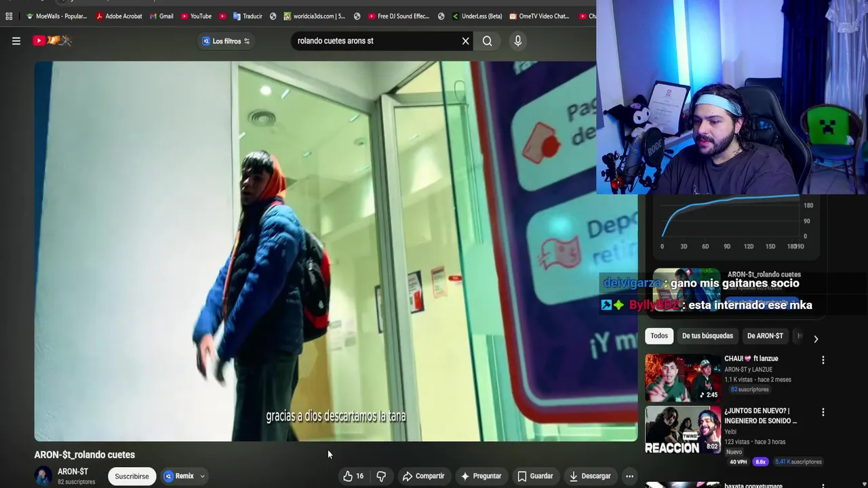Run search with magnifier icon
Image resolution: width=868 pixels, height=488 pixels.
click(487, 41)
